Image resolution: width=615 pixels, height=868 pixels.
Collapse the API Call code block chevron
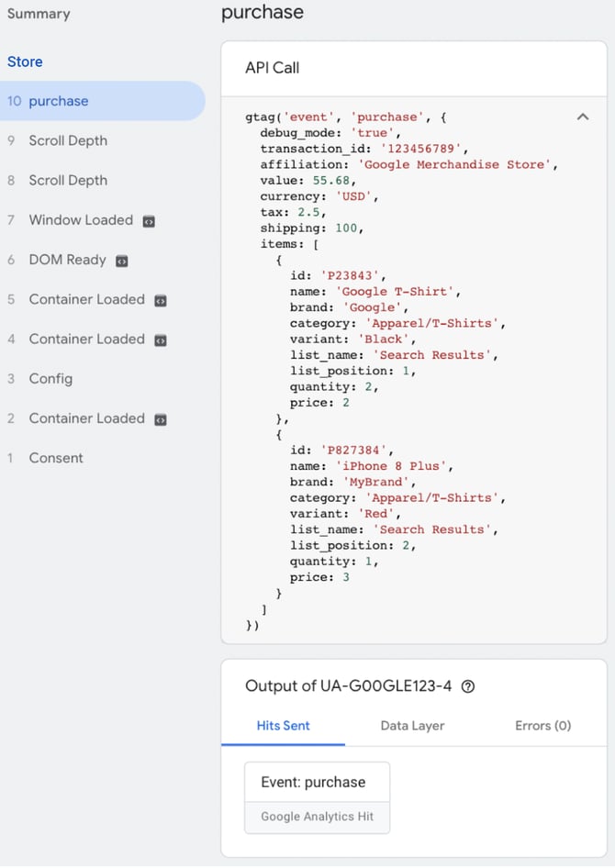tap(582, 117)
